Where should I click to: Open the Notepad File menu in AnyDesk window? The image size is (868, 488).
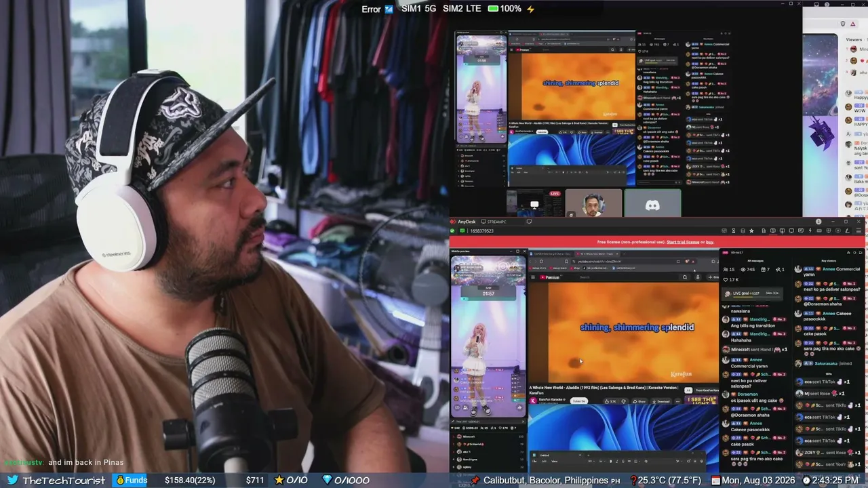coord(533,461)
